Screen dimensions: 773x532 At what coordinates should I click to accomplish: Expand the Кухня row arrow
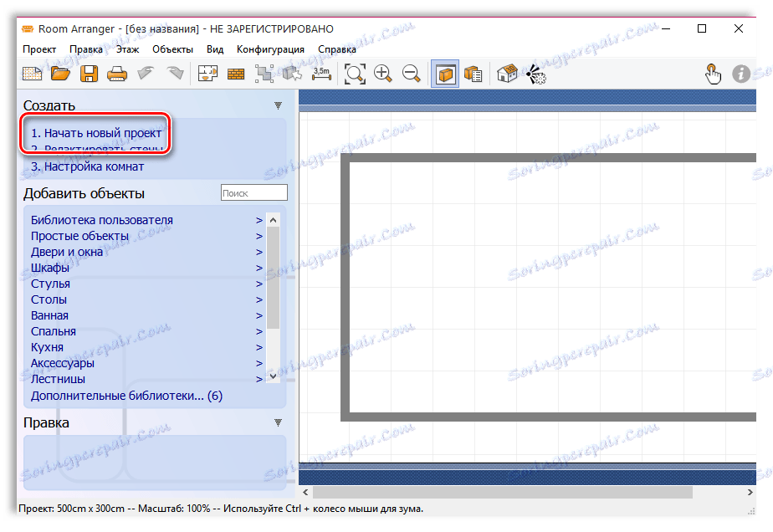[x=259, y=347]
